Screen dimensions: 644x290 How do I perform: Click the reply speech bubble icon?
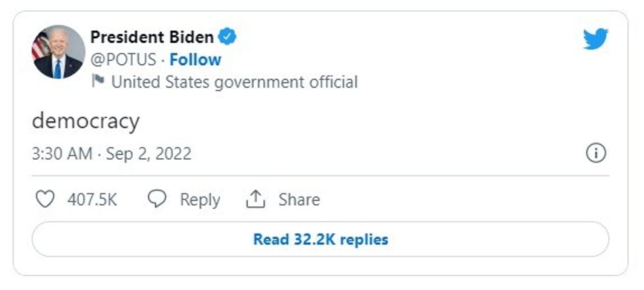pyautogui.click(x=157, y=199)
